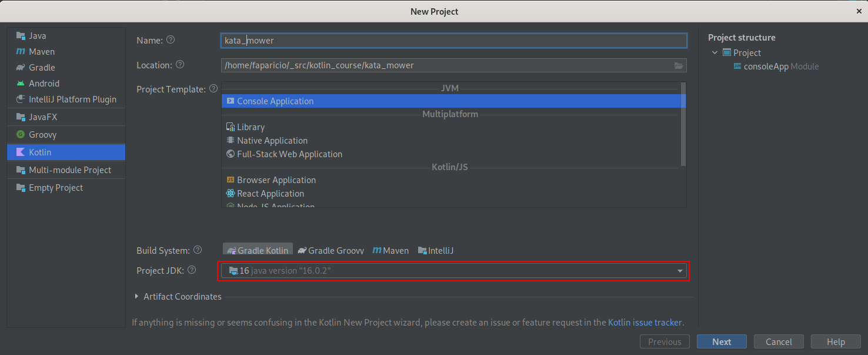This screenshot has height=355, width=868.
Task: Select the Android project type
Action: 66,84
